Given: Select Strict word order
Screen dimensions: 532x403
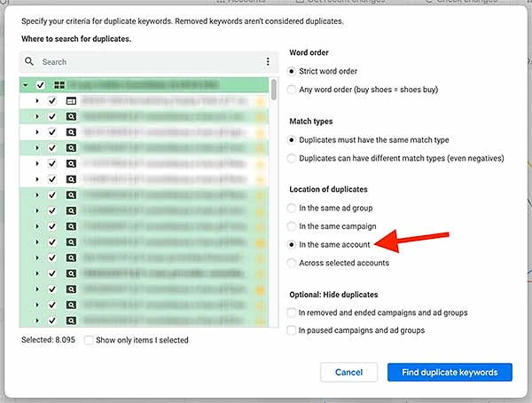Looking at the screenshot, I should pos(291,71).
